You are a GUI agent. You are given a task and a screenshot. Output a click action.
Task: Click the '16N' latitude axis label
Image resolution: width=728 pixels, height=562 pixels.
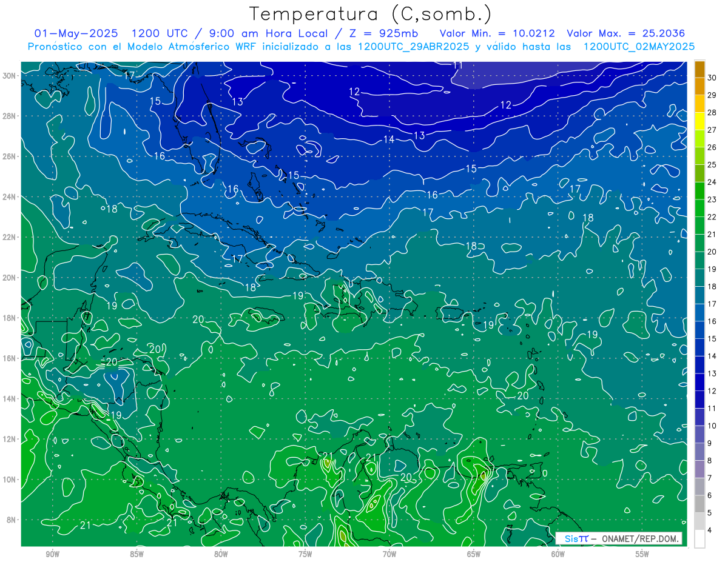(x=8, y=358)
